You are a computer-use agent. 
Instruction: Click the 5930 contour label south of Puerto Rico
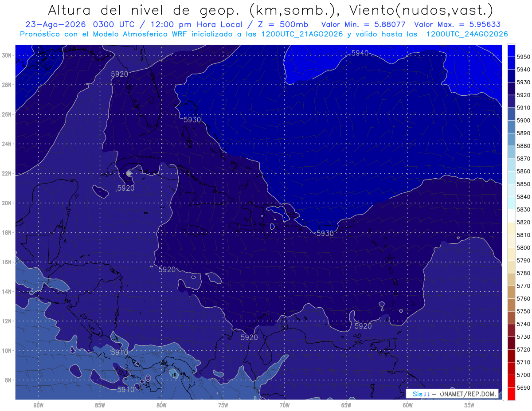[325, 234]
